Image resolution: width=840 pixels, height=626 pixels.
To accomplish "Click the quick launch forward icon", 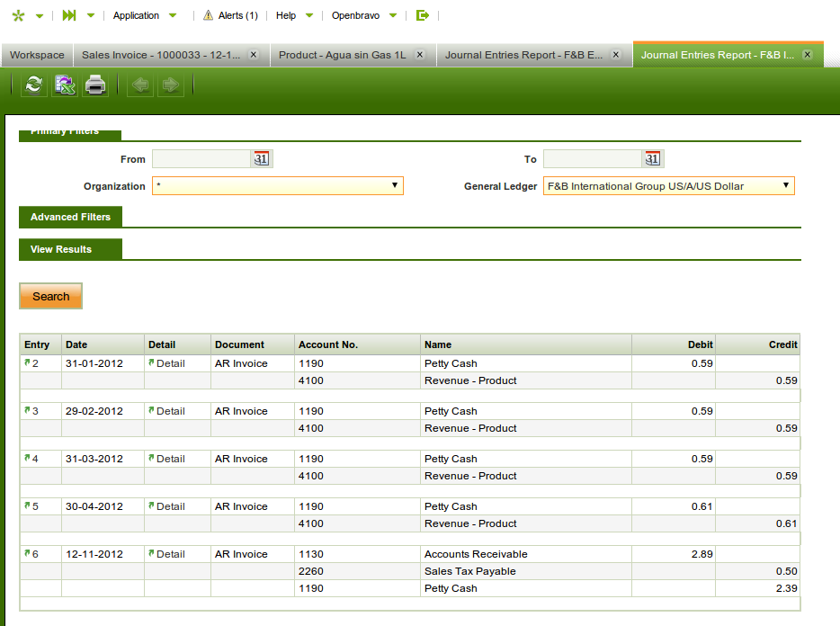I will point(69,15).
